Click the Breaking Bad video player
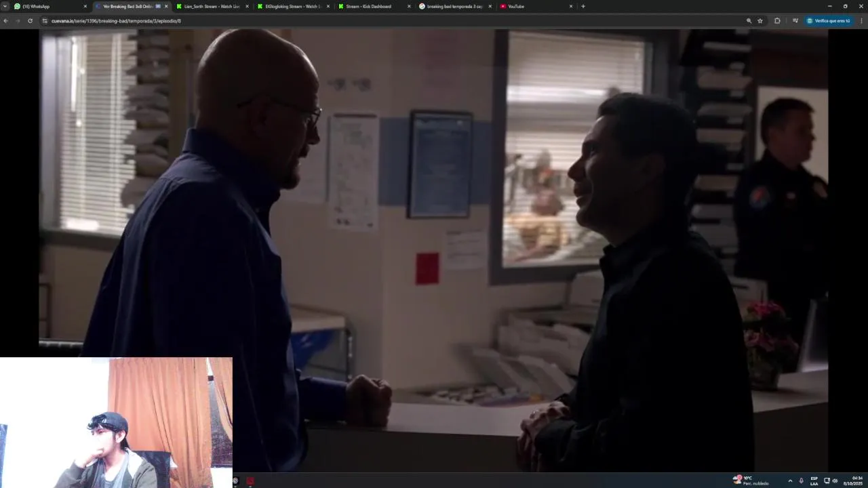 434,250
